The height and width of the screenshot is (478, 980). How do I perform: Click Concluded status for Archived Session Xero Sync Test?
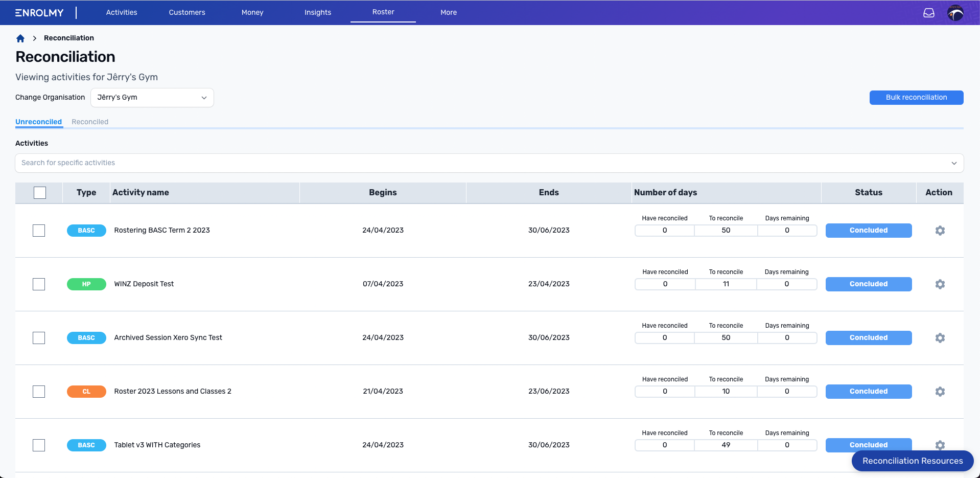(x=869, y=338)
